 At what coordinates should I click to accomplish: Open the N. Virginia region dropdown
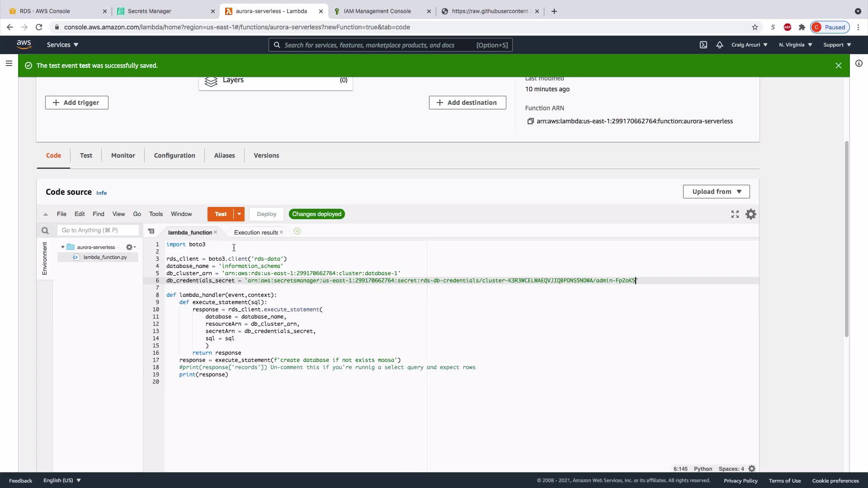[795, 45]
